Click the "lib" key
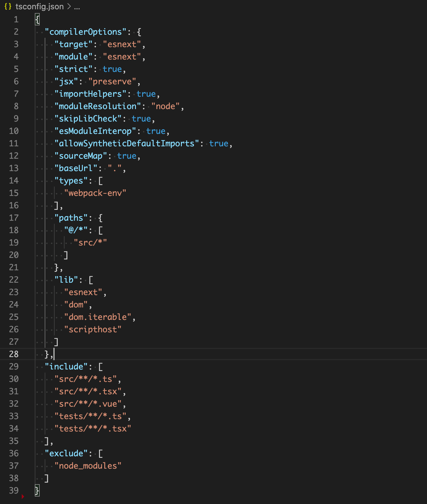The image size is (427, 504). (x=66, y=280)
